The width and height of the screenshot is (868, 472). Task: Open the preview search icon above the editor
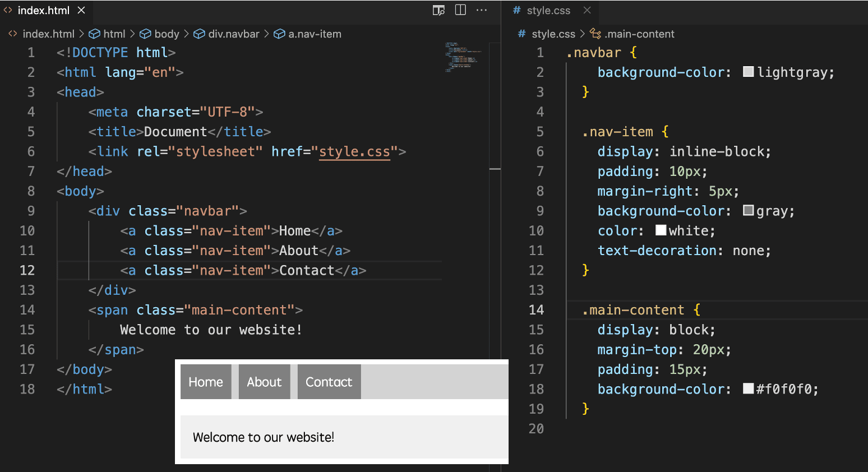438,10
